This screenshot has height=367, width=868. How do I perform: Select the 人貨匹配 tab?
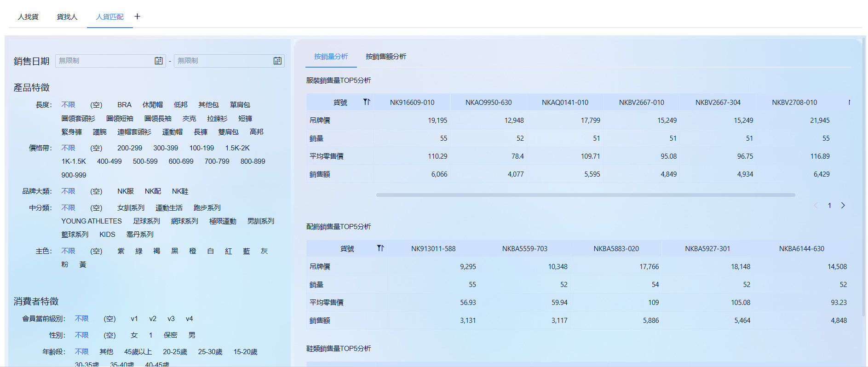[x=109, y=17]
